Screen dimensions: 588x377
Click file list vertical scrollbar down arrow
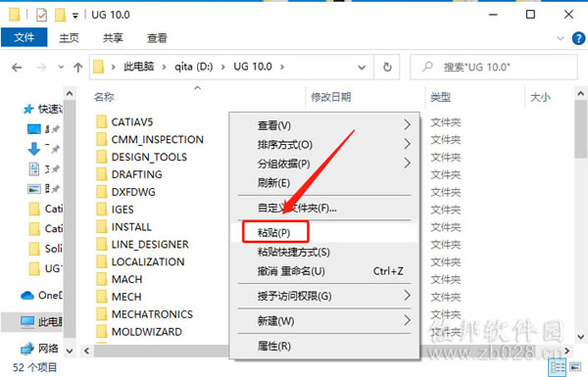580,336
